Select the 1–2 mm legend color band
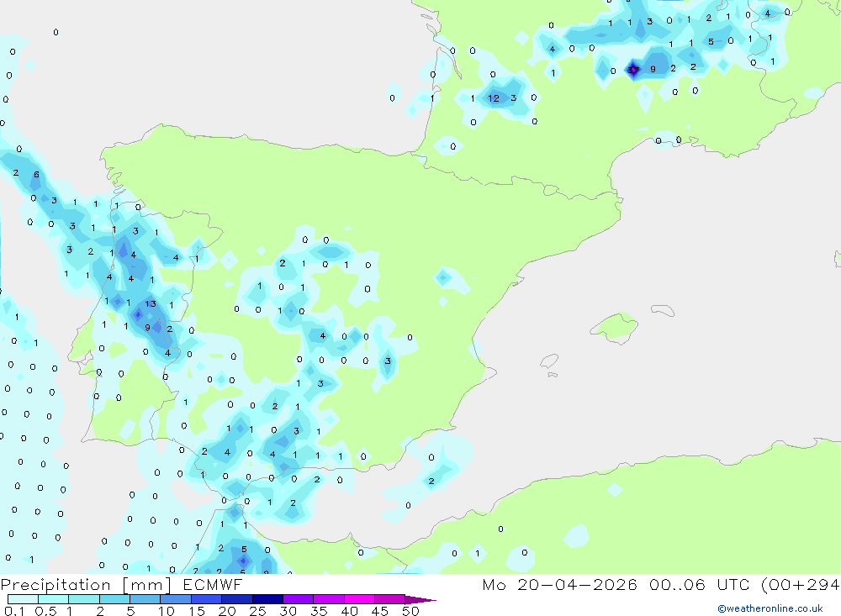 pyautogui.click(x=84, y=599)
